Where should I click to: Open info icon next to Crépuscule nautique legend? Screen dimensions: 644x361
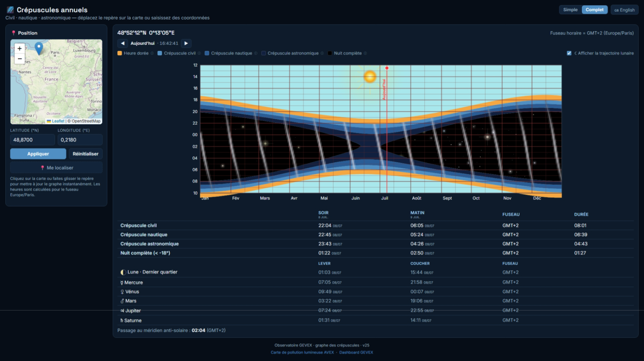256,53
